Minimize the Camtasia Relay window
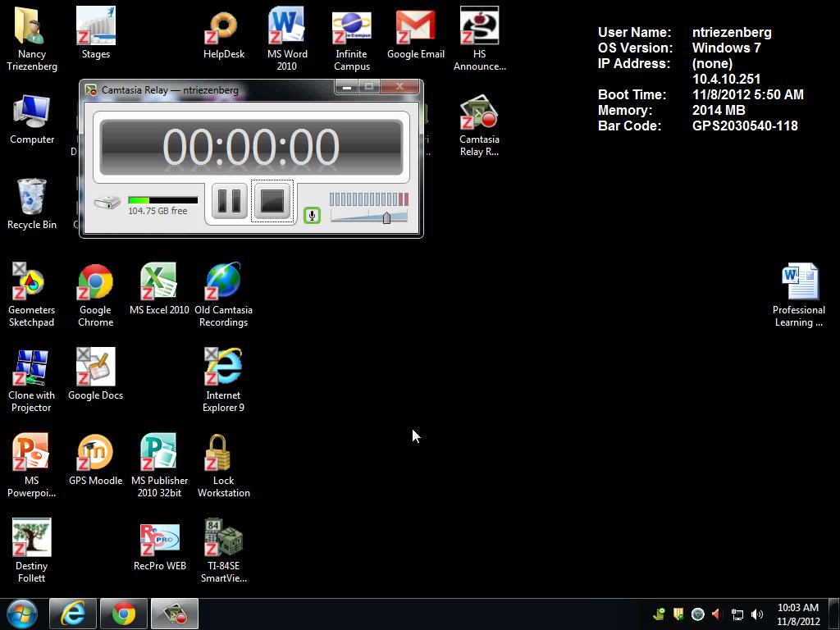 (x=347, y=87)
